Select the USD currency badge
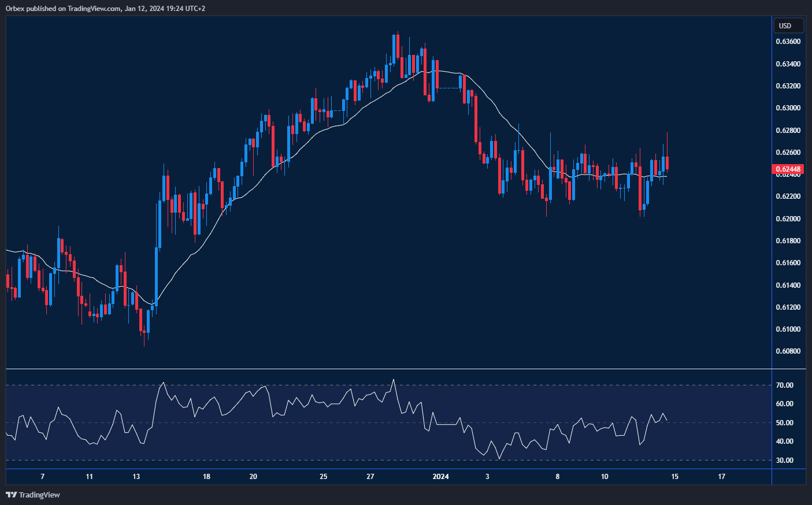Screen dimensions: 812x505 [x=787, y=25]
